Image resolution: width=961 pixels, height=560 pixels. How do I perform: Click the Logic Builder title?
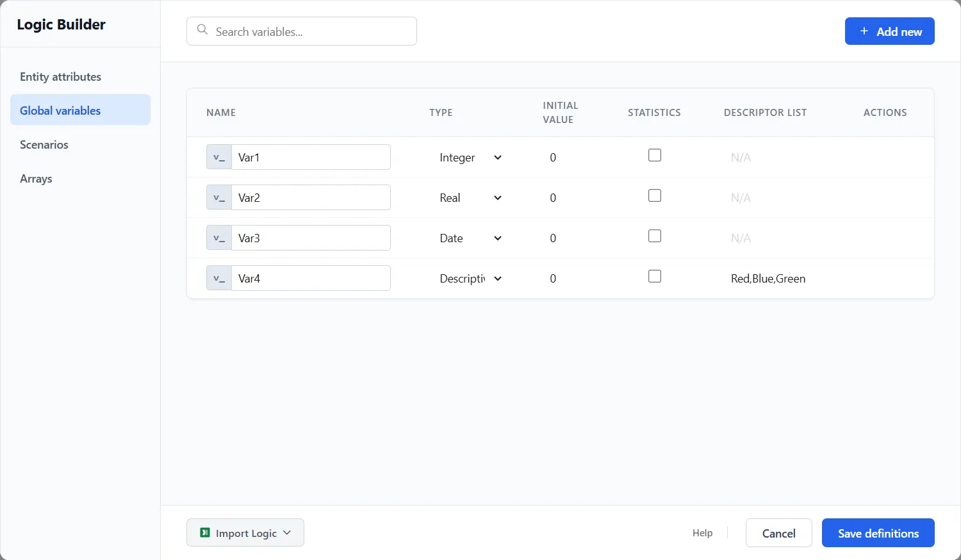point(61,24)
